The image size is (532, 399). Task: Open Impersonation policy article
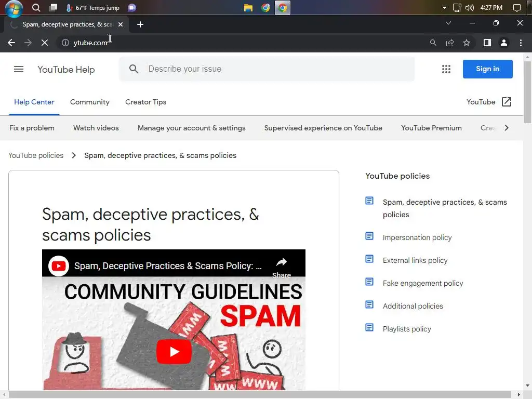(417, 237)
